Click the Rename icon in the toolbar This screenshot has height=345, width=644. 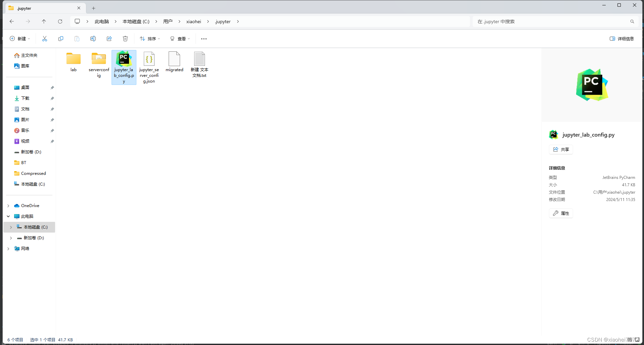click(x=93, y=39)
